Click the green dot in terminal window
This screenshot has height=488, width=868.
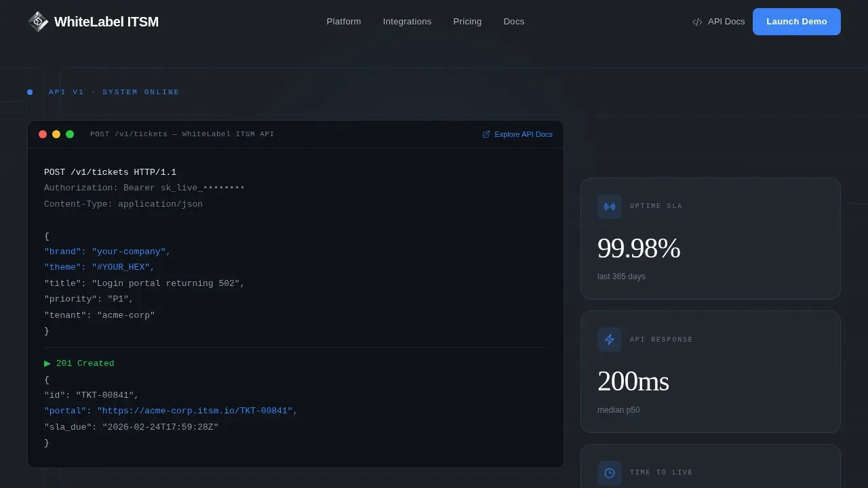[x=70, y=134]
